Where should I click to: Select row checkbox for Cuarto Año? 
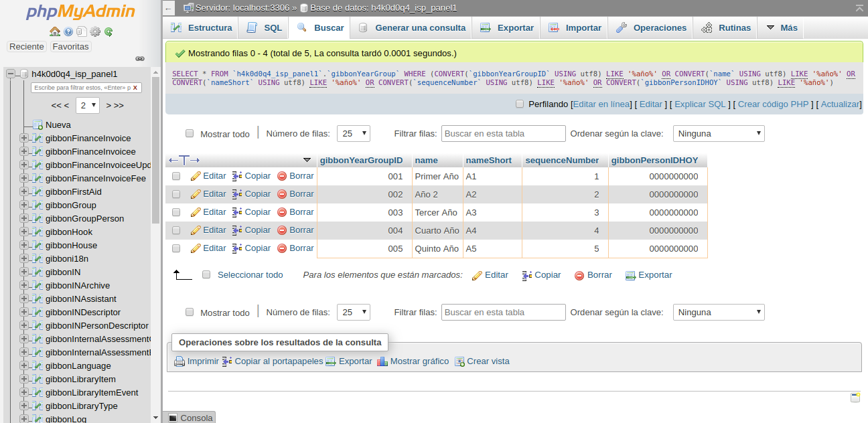click(x=176, y=230)
